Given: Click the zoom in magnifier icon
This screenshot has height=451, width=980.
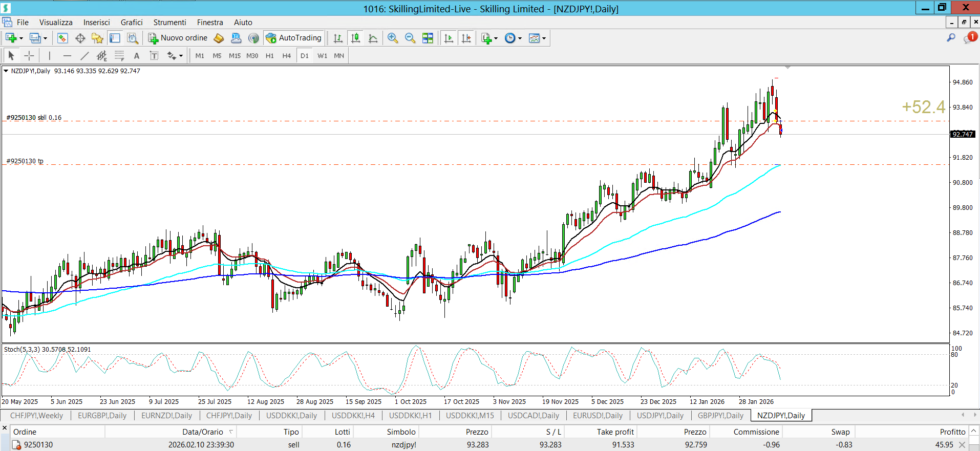Looking at the screenshot, I should coord(392,38).
